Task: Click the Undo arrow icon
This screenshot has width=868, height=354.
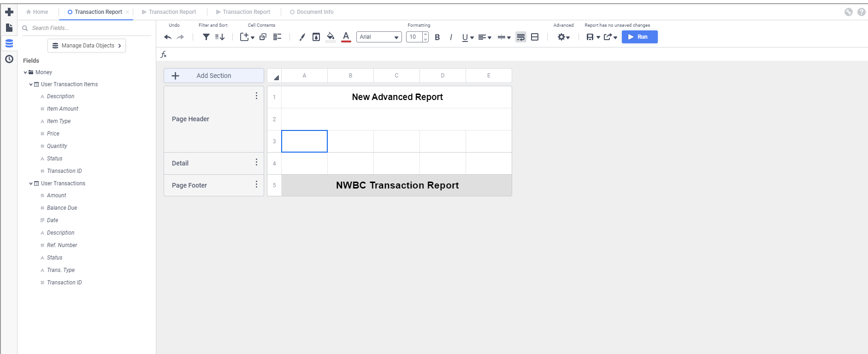Action: tap(168, 37)
